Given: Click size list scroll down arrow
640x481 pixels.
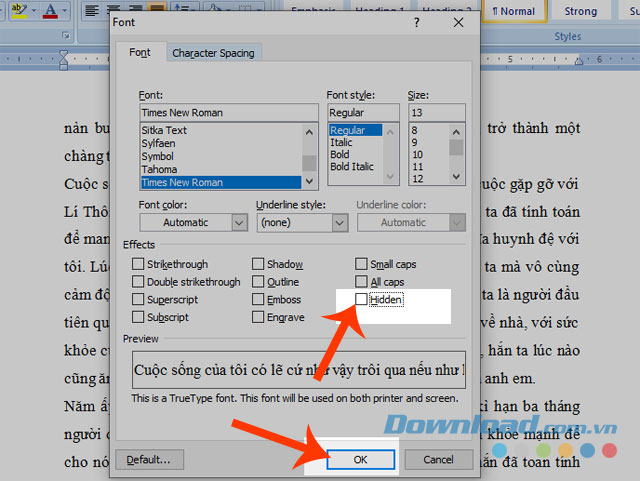Looking at the screenshot, I should tap(456, 176).
